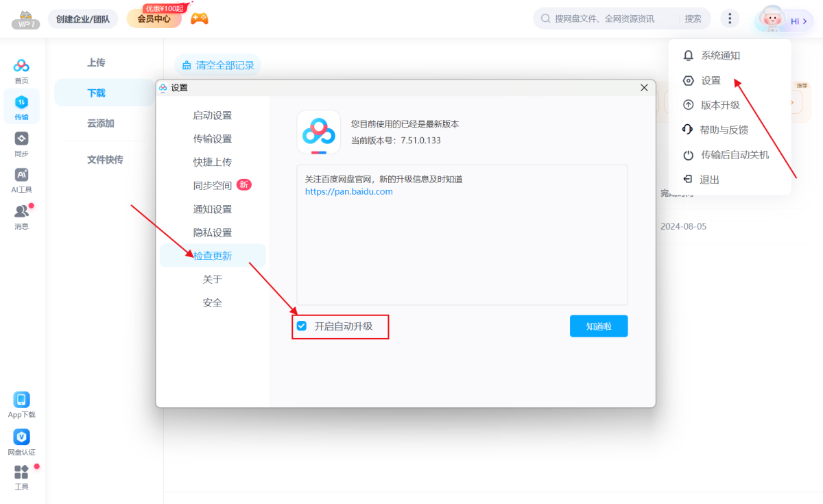
Task: Select 帮助与反馈 in the dropdown menu
Action: click(x=724, y=130)
